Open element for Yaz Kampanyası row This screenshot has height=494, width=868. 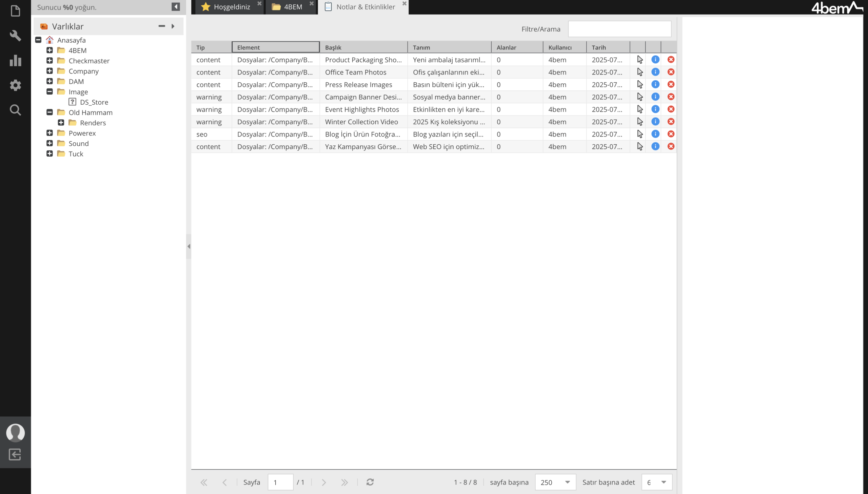point(639,146)
